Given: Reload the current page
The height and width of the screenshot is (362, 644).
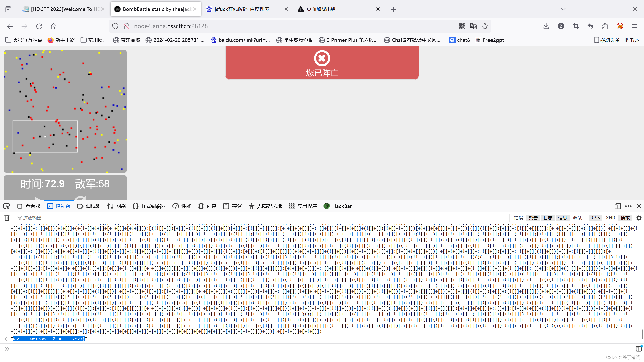Looking at the screenshot, I should tap(39, 26).
